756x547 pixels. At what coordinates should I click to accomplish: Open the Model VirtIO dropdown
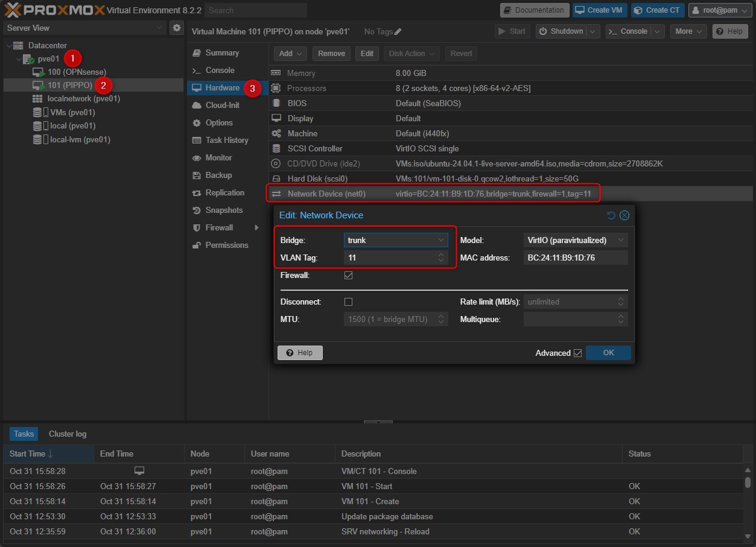coord(620,240)
